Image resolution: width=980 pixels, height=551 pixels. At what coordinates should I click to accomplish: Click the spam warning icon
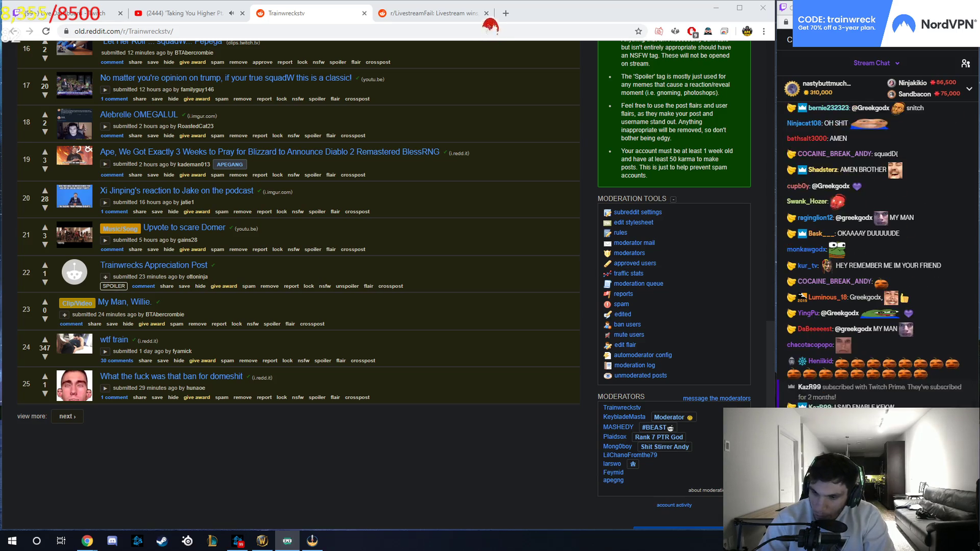pyautogui.click(x=607, y=304)
